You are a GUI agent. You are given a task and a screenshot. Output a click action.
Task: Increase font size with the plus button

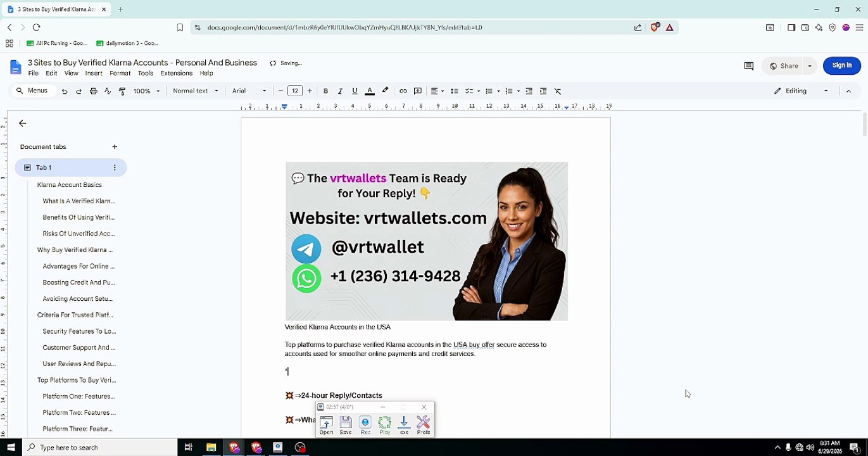(x=310, y=91)
